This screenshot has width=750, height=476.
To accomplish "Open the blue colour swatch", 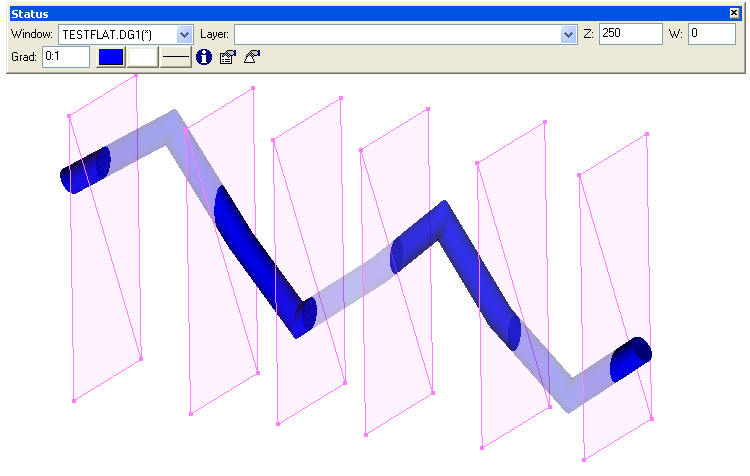I will click(111, 57).
